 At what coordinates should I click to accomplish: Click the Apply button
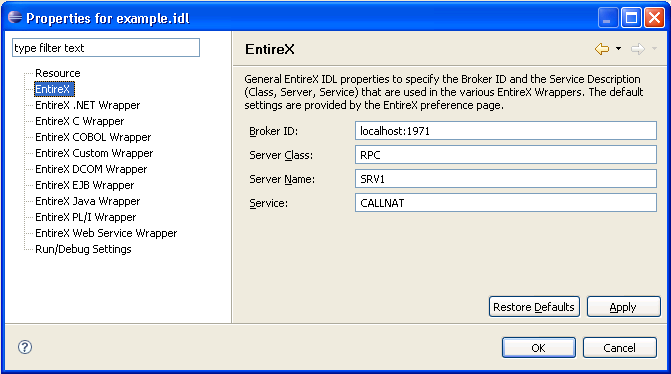point(623,307)
